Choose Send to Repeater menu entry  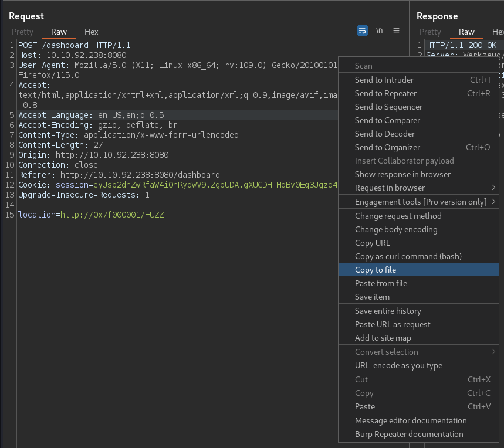coord(385,93)
